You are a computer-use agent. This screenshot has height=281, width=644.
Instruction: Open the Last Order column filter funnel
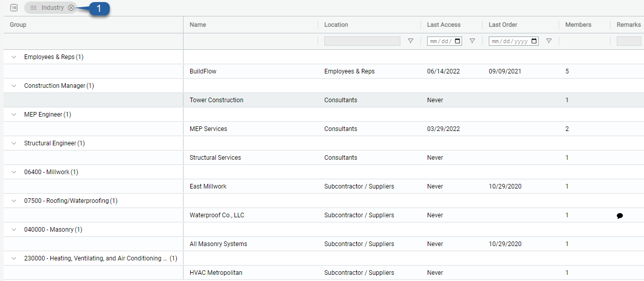coord(548,41)
